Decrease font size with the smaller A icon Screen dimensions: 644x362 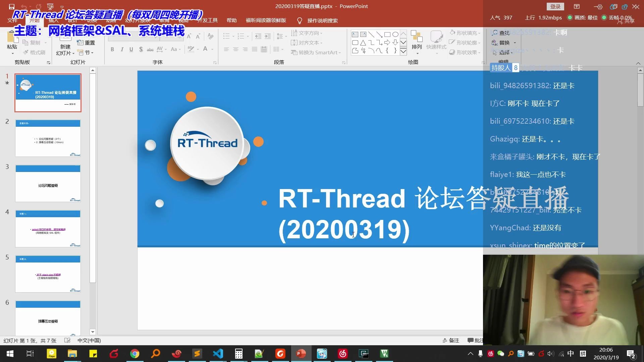(198, 36)
